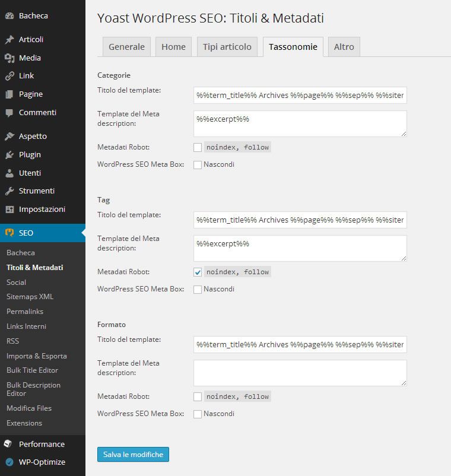Viewport: 451px width, 476px height.
Task: Open the Tipi articolo tab
Action: pos(227,47)
